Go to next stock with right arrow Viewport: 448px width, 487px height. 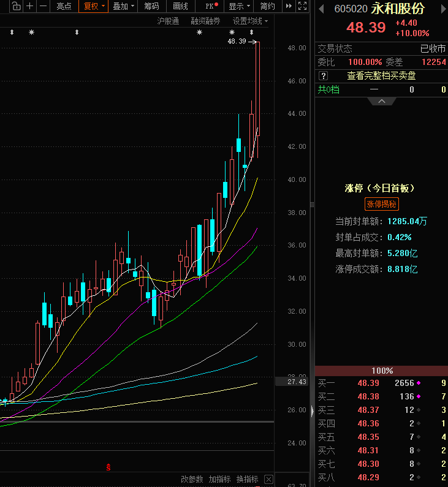click(x=443, y=9)
